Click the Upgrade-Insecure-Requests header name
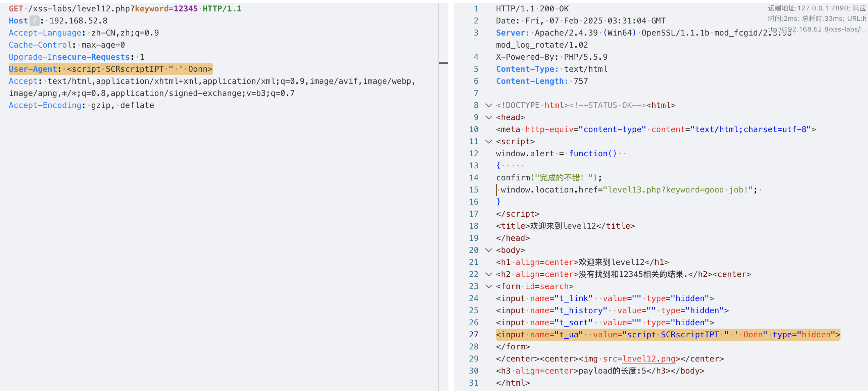Screen dimensions: 868x391 pyautogui.click(x=69, y=57)
